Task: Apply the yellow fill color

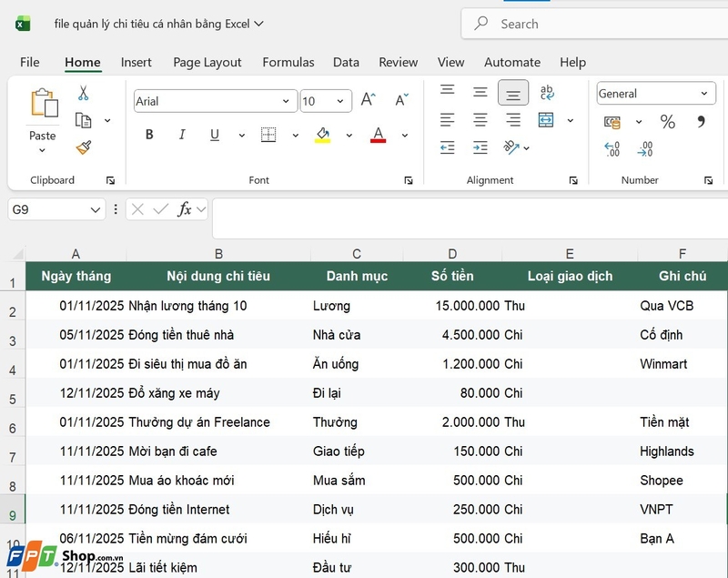Action: tap(323, 135)
